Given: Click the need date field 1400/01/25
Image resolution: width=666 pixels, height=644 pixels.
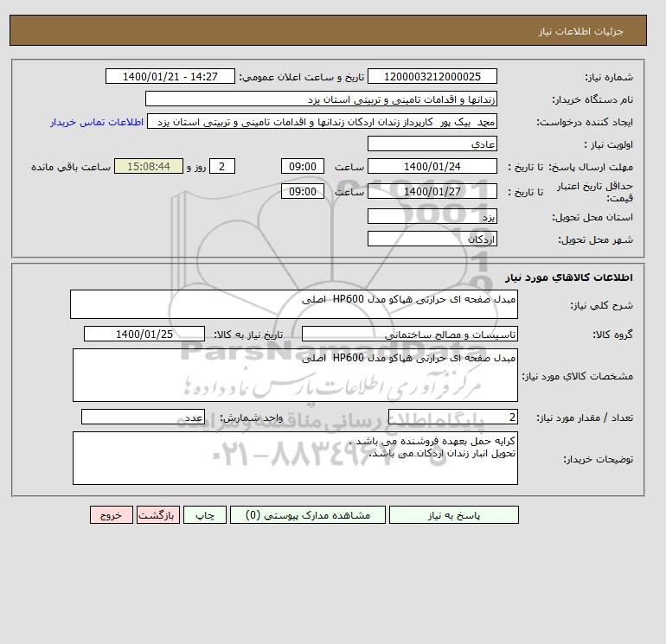Looking at the screenshot, I should point(144,334).
